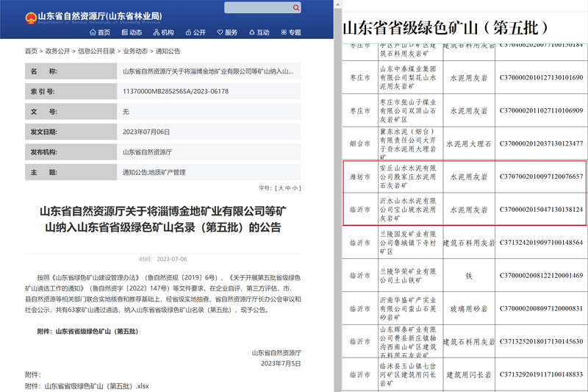Open 信息公开目录 breadcrumb link

tap(96, 51)
